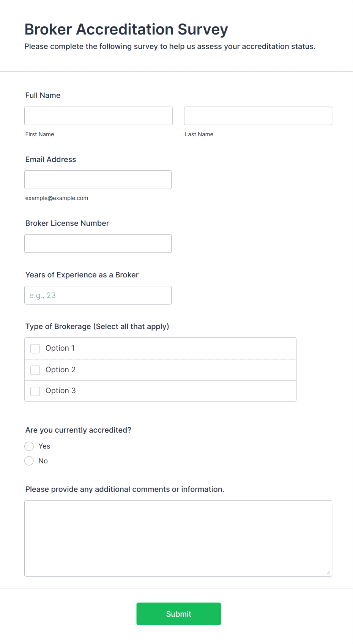Image resolution: width=353 pixels, height=644 pixels.
Task: Choose the No radio button
Action: coord(29,461)
